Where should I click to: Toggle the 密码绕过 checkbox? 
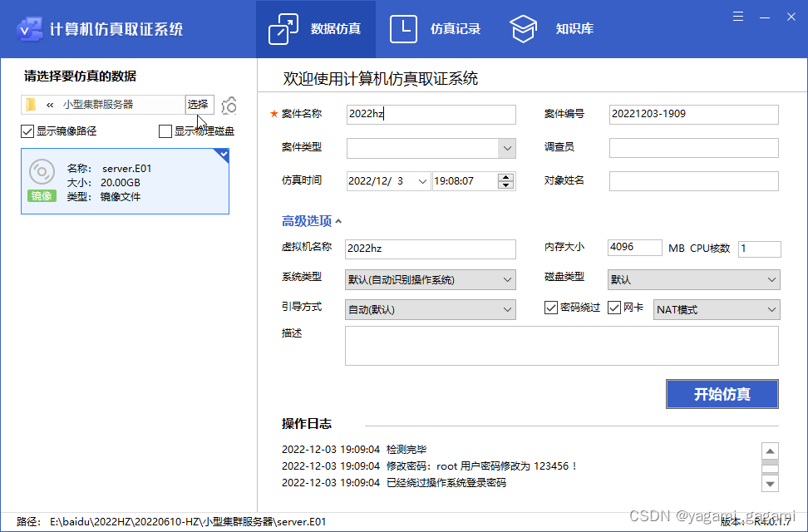click(551, 308)
